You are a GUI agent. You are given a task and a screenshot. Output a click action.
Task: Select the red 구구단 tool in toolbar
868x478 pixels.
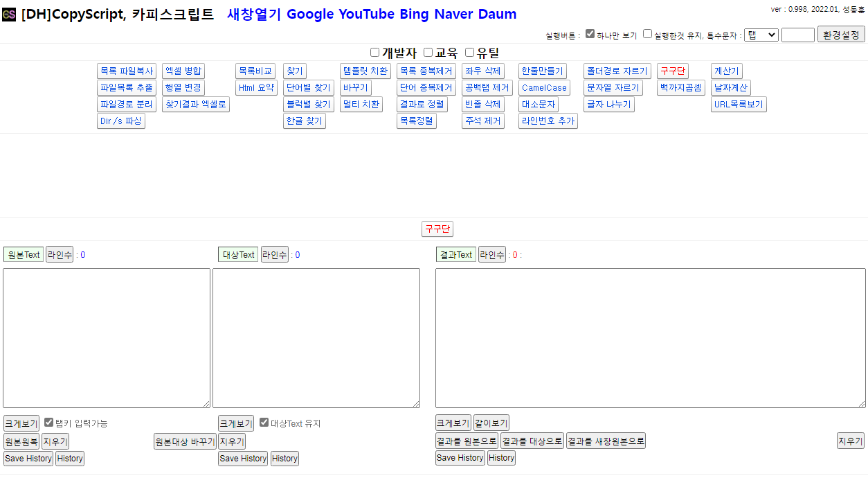(x=672, y=71)
